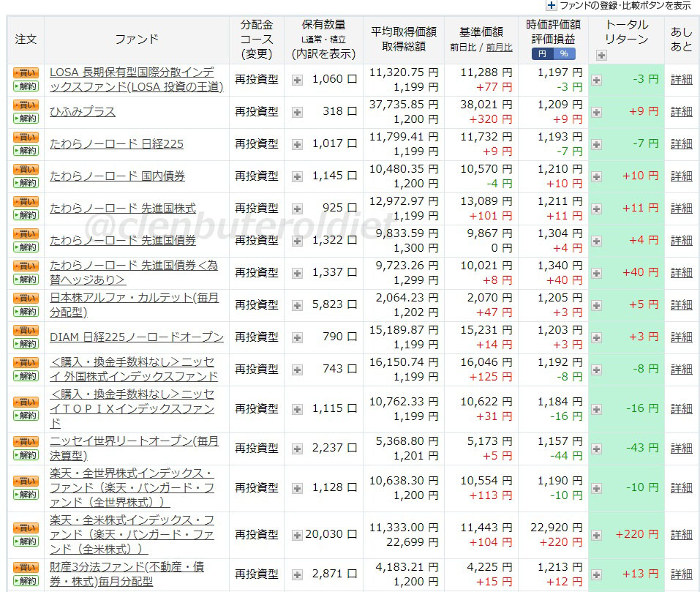Expand total return detail for -43円 row

pos(596,449)
